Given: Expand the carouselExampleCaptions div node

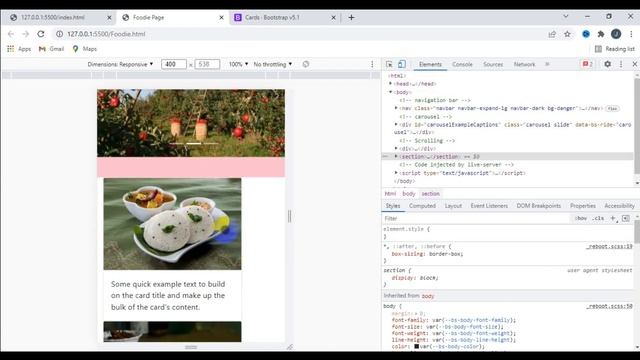Looking at the screenshot, I should pos(396,124).
